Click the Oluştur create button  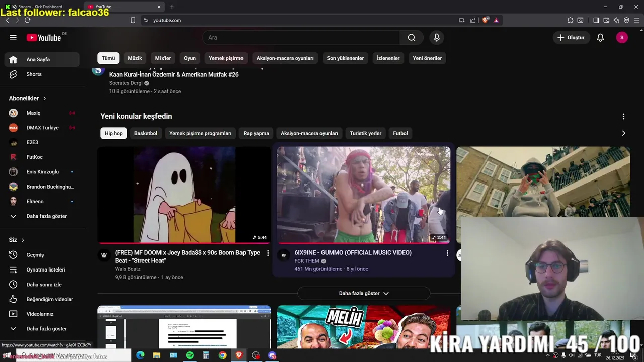pyautogui.click(x=572, y=38)
